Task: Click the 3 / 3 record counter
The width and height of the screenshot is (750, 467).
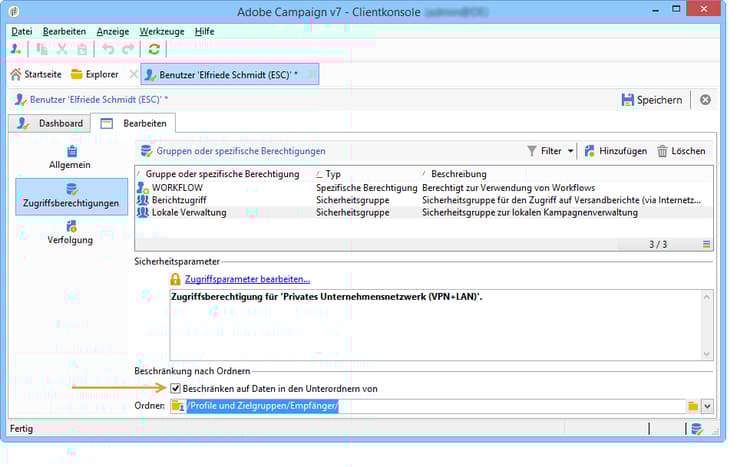Action: click(x=658, y=244)
